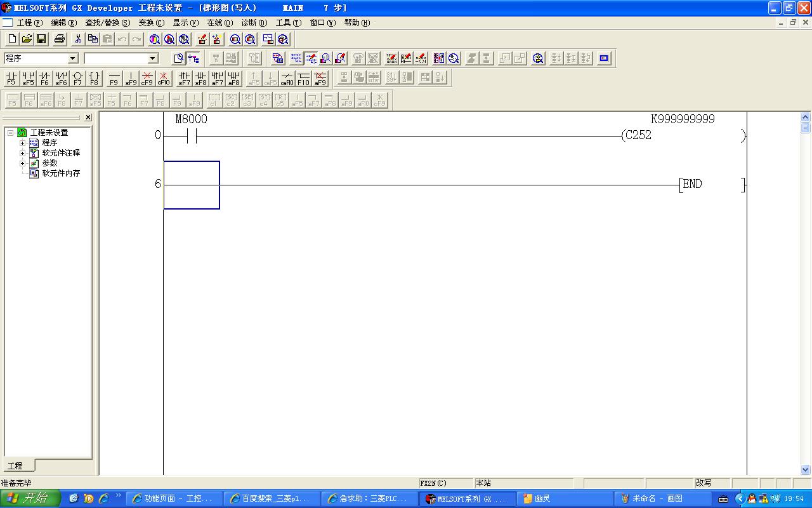The image size is (812, 508).
Task: Insert a normally closed contact (F6)
Action: 44,78
